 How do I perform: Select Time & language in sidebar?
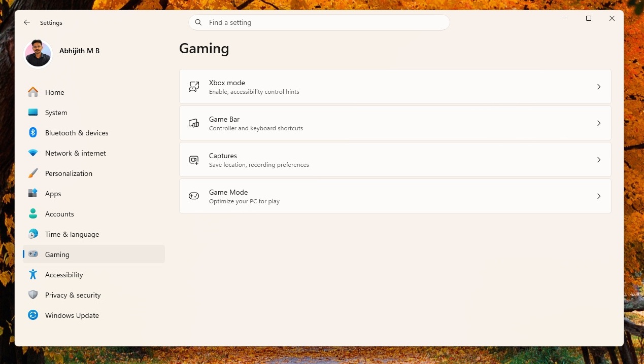(94, 234)
